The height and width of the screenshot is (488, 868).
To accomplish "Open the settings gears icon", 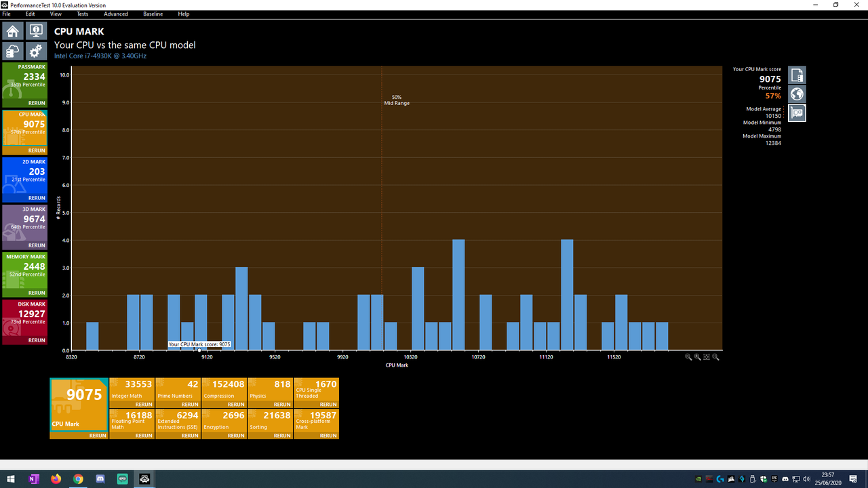I will (x=35, y=51).
